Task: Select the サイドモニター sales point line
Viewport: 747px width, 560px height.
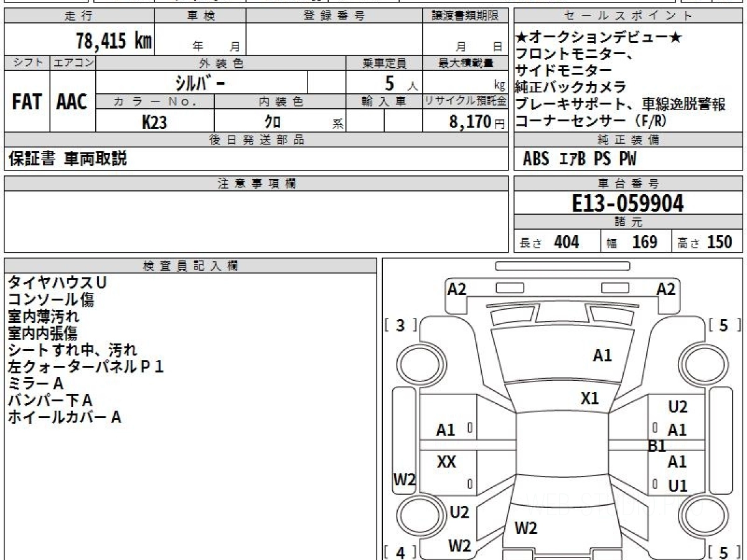Action: (x=564, y=70)
